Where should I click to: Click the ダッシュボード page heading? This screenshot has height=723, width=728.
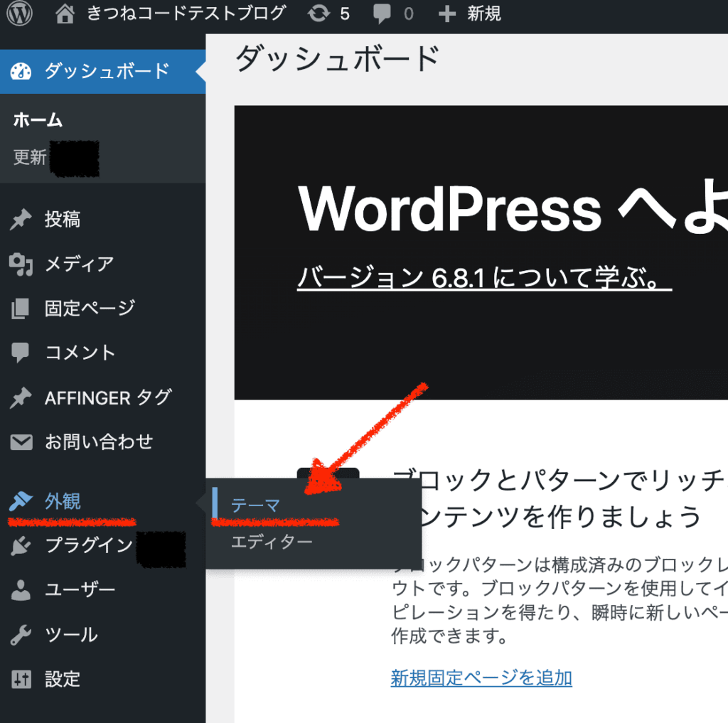pyautogui.click(x=338, y=60)
